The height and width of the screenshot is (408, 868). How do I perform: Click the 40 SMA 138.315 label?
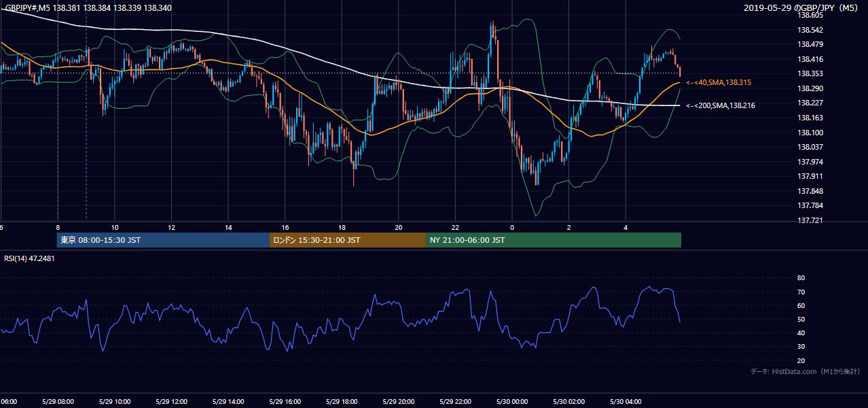click(x=718, y=82)
